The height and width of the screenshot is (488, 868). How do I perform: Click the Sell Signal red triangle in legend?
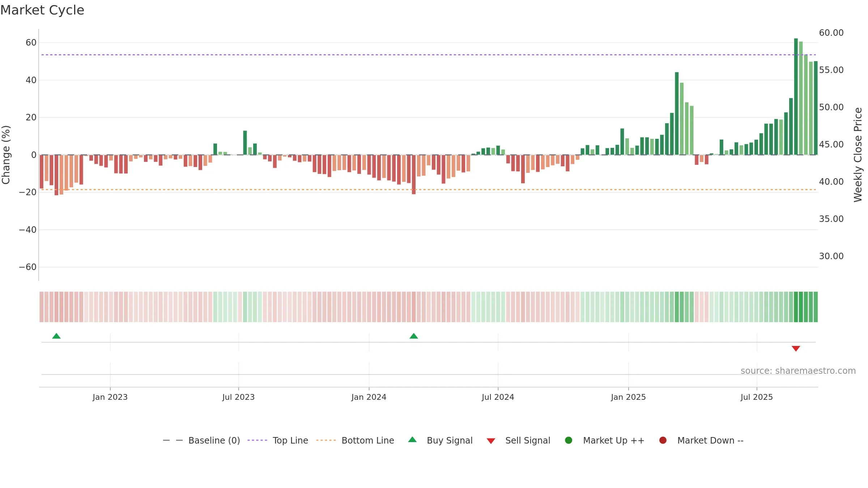(491, 441)
